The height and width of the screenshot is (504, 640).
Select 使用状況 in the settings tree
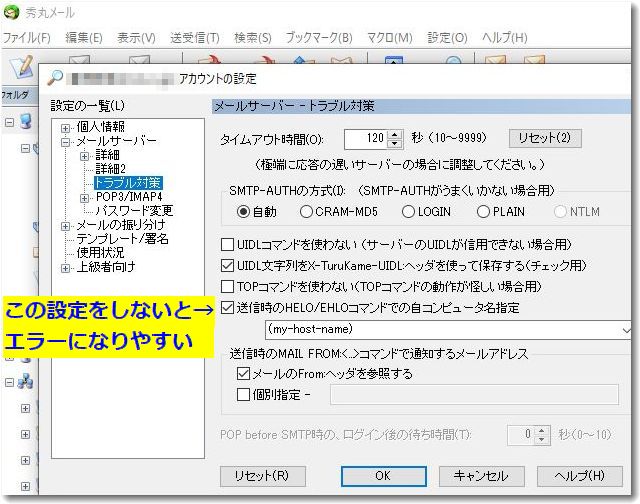[x=100, y=253]
